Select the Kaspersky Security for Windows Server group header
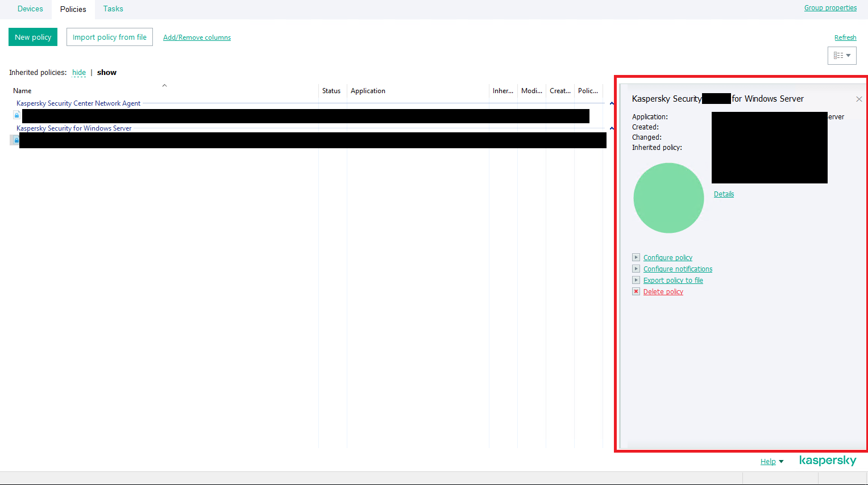The width and height of the screenshot is (868, 485). click(74, 128)
